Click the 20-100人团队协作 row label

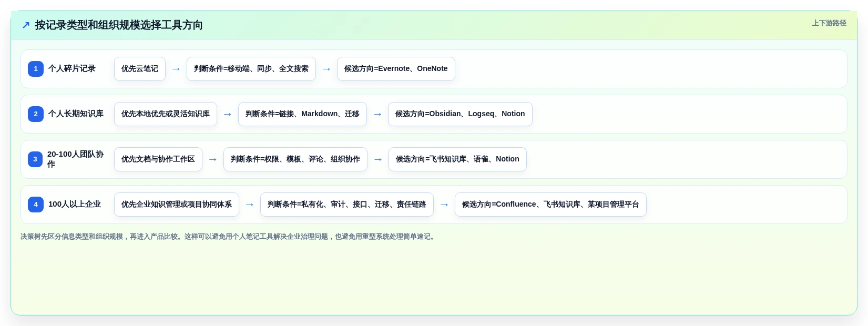[x=76, y=159]
